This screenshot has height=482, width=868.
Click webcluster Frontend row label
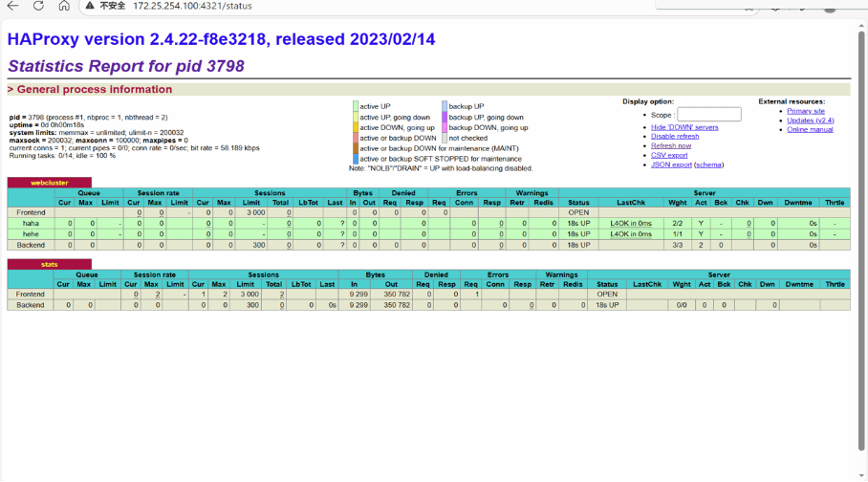pos(31,212)
